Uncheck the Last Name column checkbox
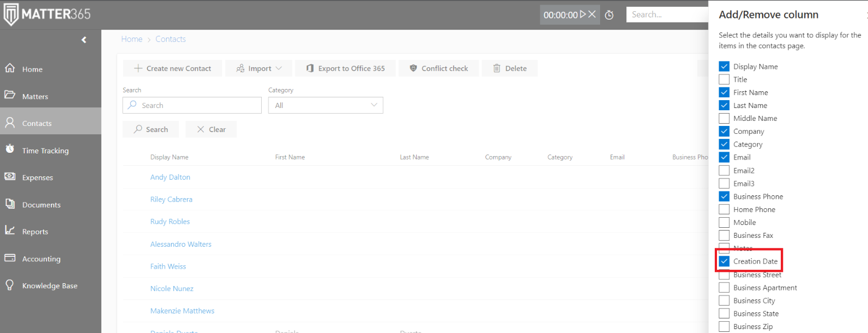The height and width of the screenshot is (333, 868). (x=724, y=105)
